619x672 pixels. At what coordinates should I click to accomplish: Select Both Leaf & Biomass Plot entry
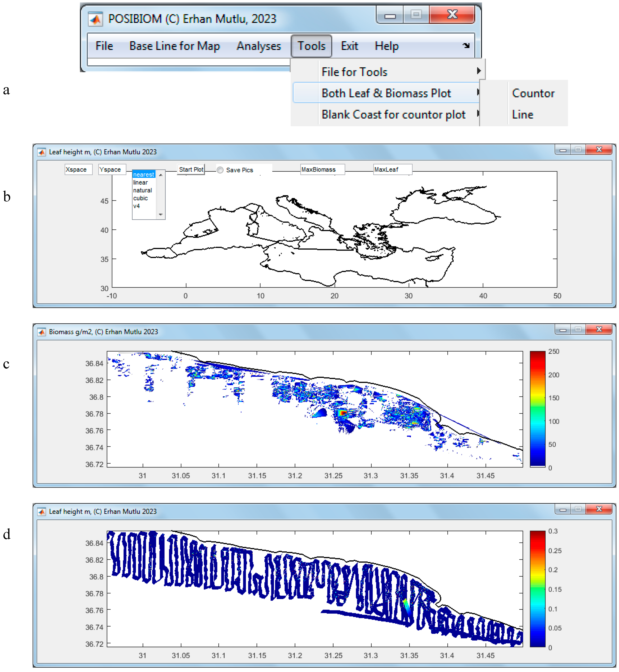[x=386, y=93]
